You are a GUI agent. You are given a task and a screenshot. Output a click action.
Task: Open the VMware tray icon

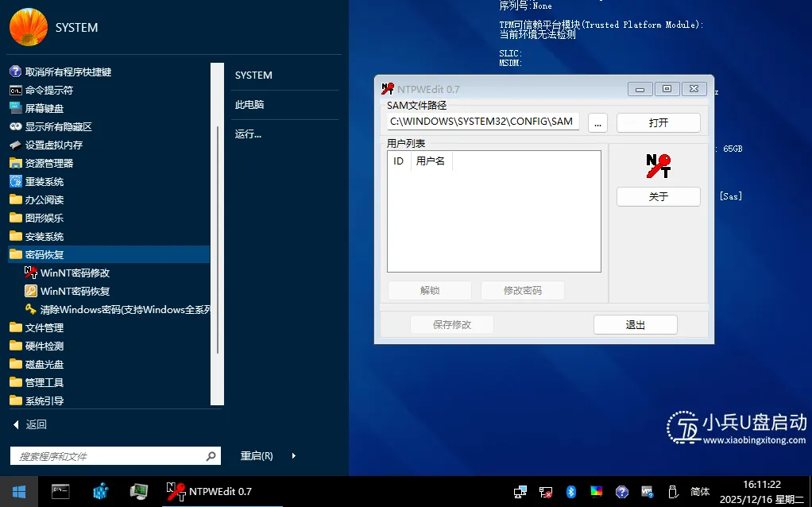point(647,491)
